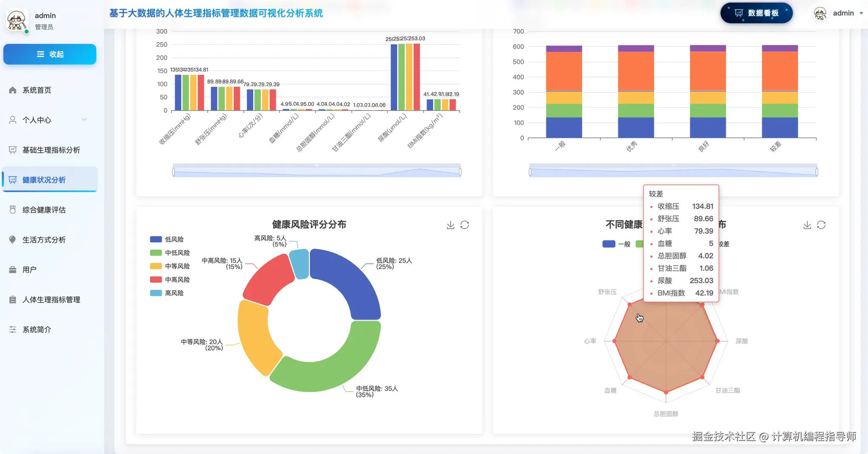Click the 中等风险: 20人 pie label
The image size is (868, 454).
(x=202, y=345)
